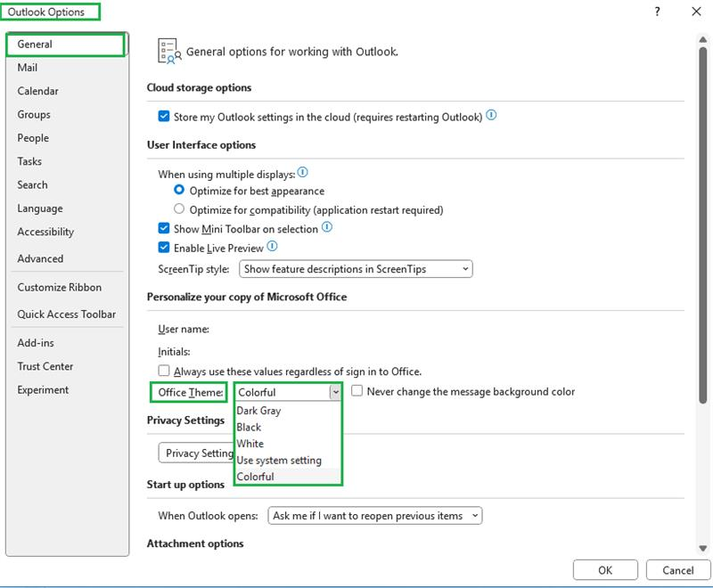Screen dimensions: 713x588
Task: Click the vertical scrollbar thumb
Action: [703, 225]
